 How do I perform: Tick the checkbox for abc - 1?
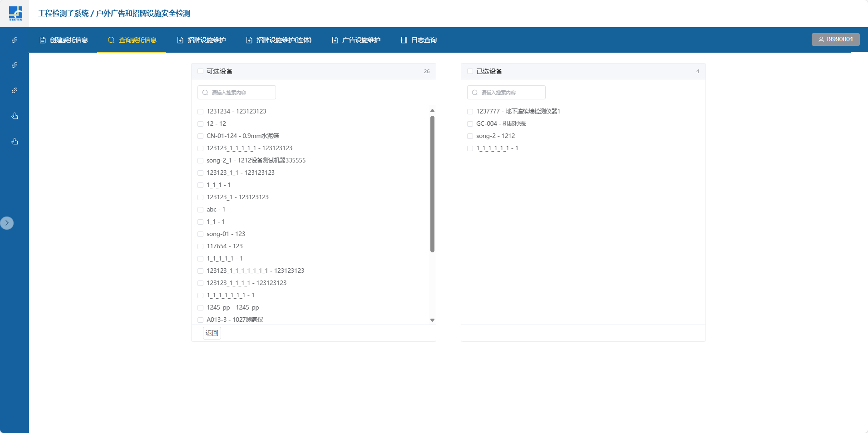pos(200,210)
